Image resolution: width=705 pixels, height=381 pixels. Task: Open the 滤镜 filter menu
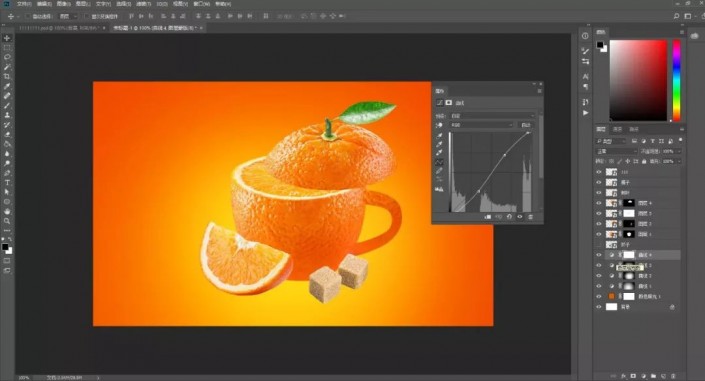click(x=143, y=4)
